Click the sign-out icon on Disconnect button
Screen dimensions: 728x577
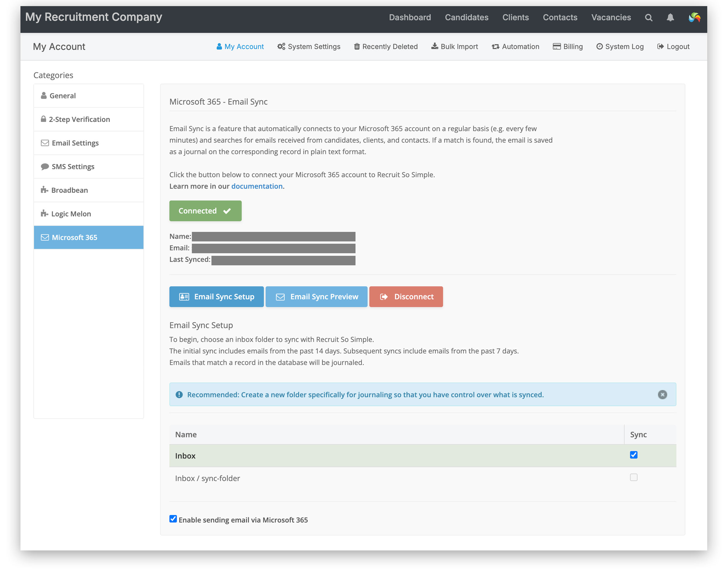[384, 297]
